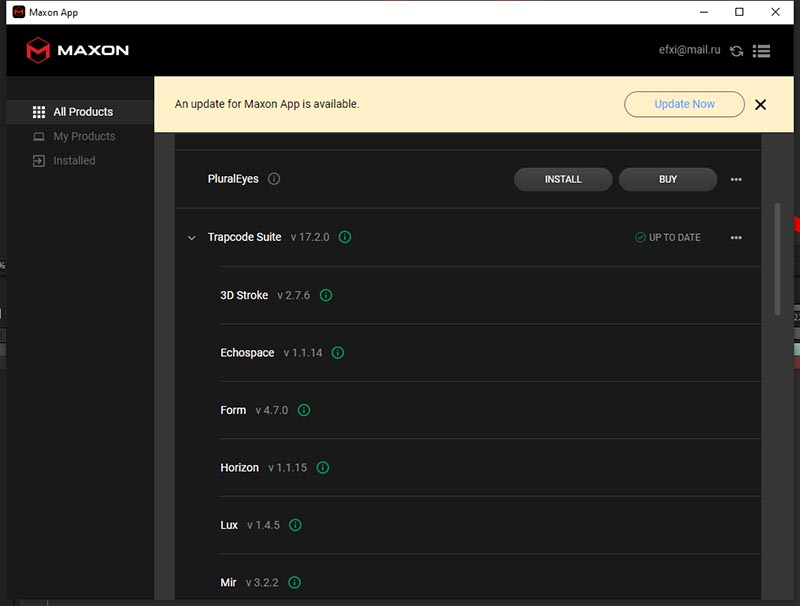
Task: Click the Trapcode Suite version v 17.2.0
Action: tap(310, 237)
